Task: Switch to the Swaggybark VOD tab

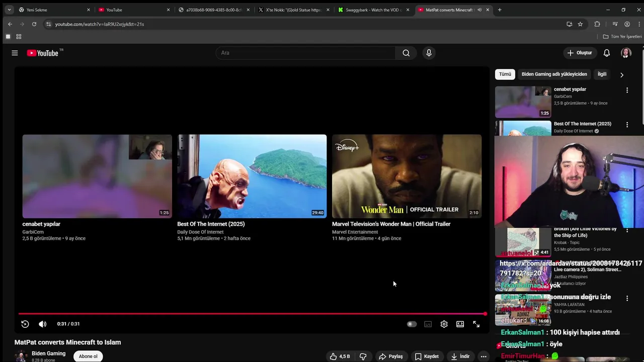Action: click(x=374, y=10)
